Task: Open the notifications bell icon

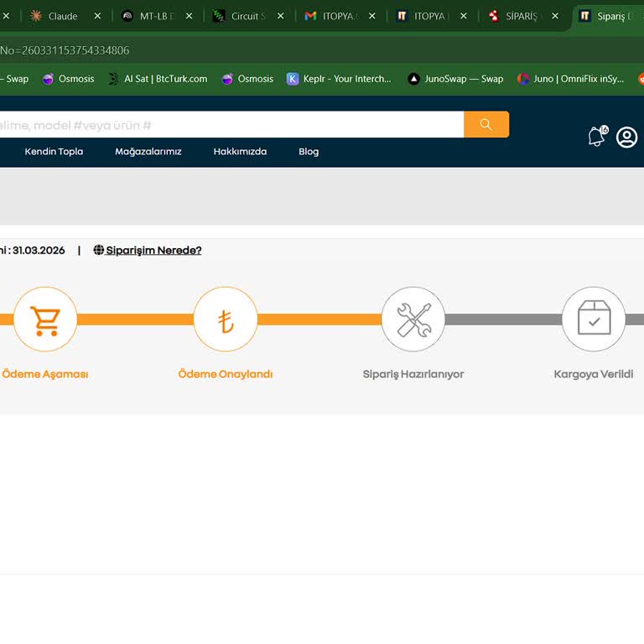Action: coord(598,136)
